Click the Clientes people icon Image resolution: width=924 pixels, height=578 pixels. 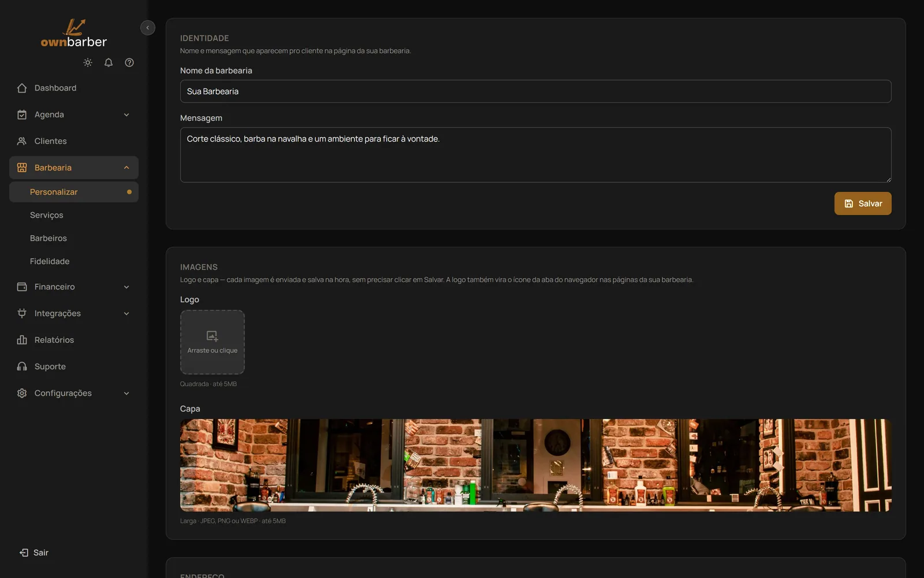pyautogui.click(x=22, y=141)
